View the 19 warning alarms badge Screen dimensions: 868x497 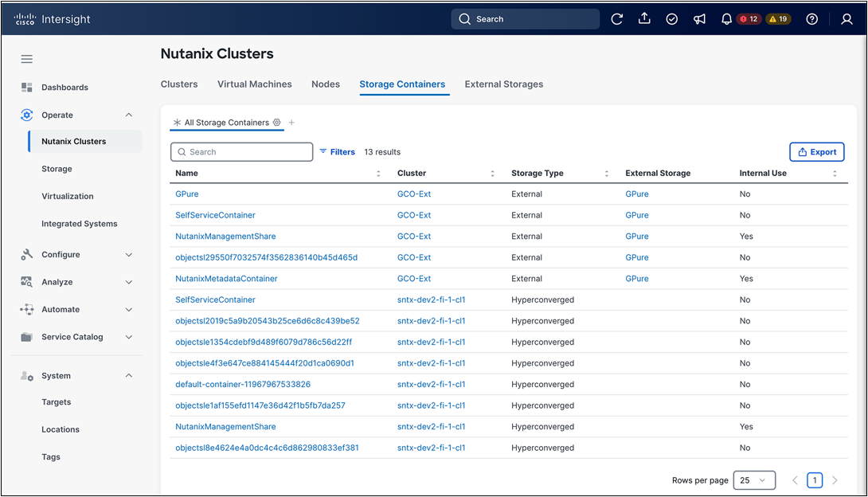tap(778, 19)
